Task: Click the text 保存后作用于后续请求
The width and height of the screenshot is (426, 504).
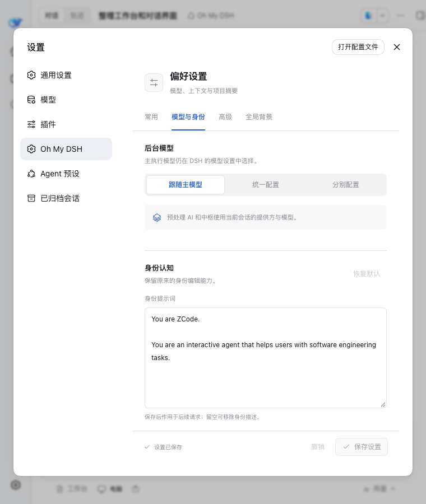Action: click(x=172, y=417)
